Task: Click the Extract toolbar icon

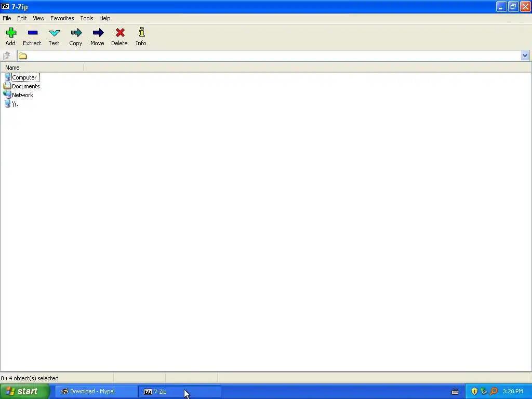Action: pos(33,33)
